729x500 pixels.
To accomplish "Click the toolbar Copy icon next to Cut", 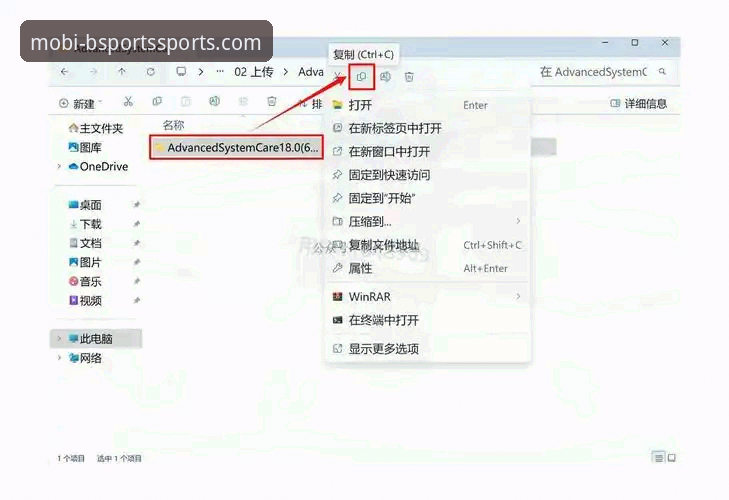I will (157, 101).
